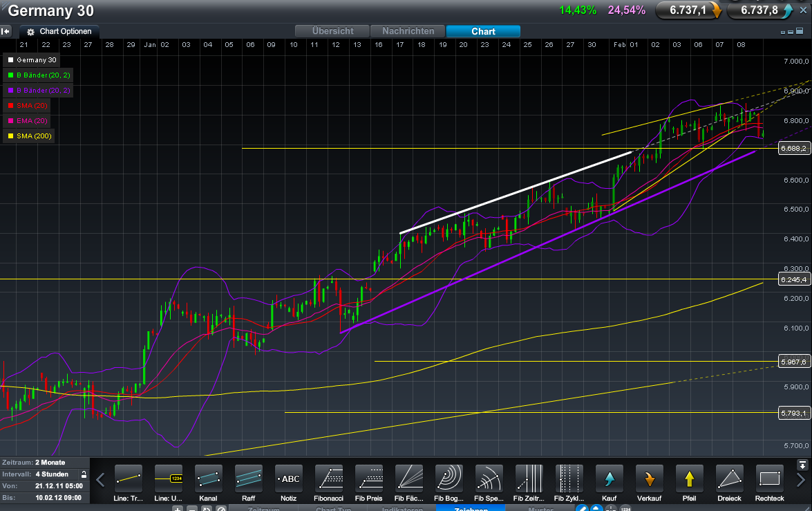Toggle the Germany 30 legend entry
The height and width of the screenshot is (511, 812).
(x=32, y=60)
